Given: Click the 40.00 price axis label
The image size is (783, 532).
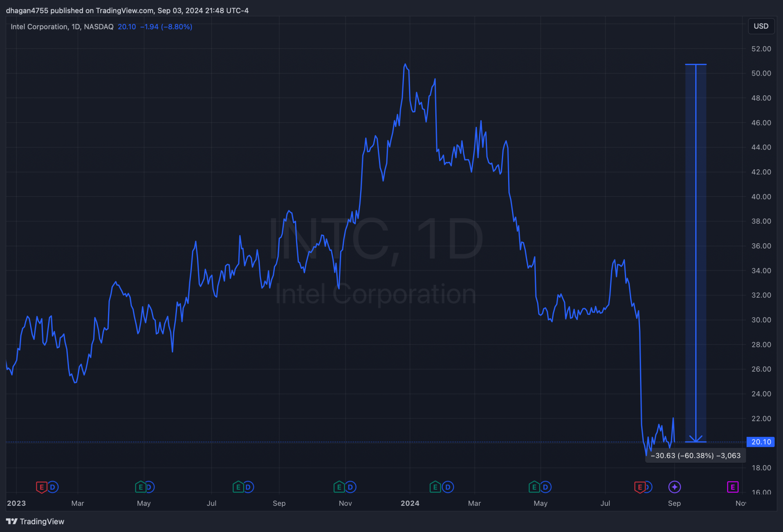Looking at the screenshot, I should [761, 197].
